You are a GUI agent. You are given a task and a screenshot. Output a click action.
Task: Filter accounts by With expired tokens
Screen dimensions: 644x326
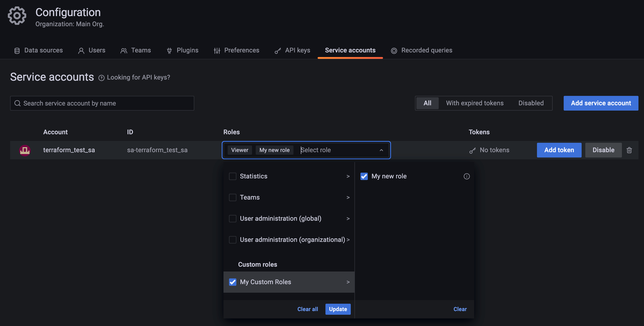click(x=475, y=103)
